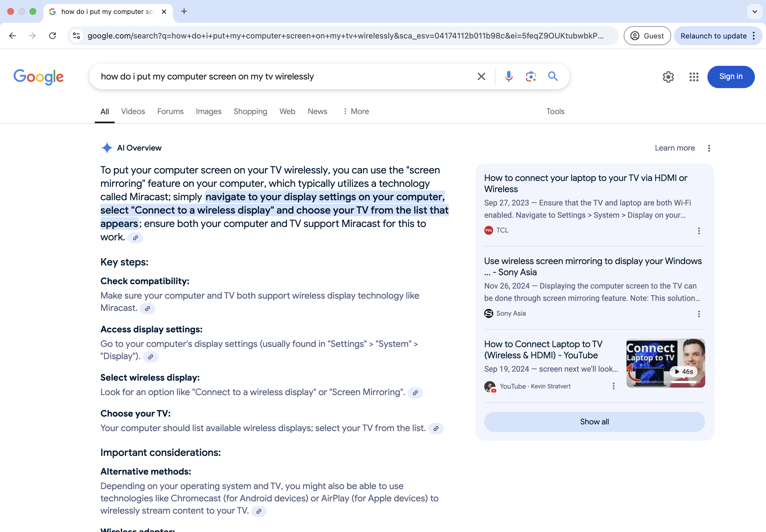The width and height of the screenshot is (766, 532).
Task: Close the Google search tab
Action: (164, 12)
